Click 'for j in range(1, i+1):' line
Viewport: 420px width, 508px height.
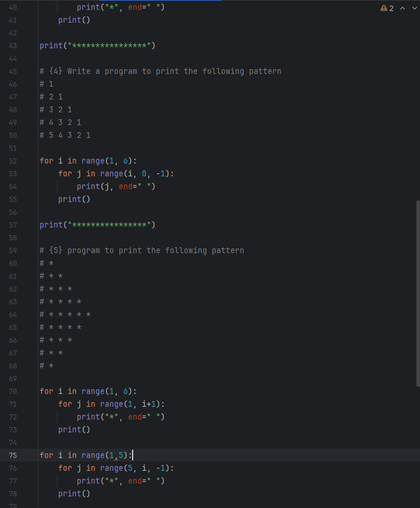(111, 404)
